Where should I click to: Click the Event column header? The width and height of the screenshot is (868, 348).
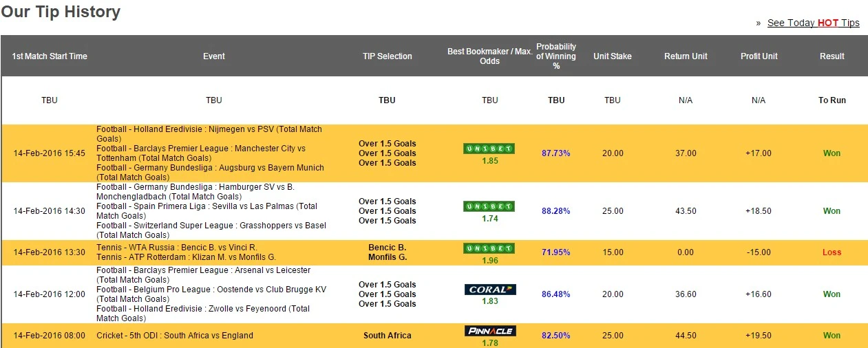pos(213,56)
